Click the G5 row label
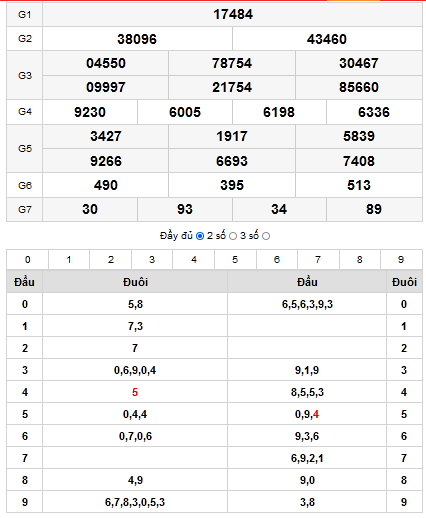426x518 pixels. [25, 148]
